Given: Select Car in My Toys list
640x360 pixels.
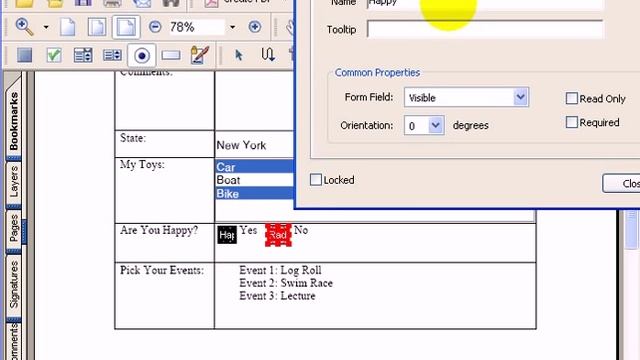Looking at the screenshot, I should click(x=254, y=167).
